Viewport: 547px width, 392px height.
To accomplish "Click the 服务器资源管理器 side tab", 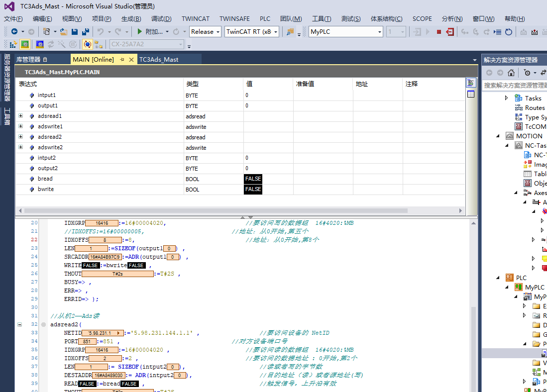I will pos(7,78).
